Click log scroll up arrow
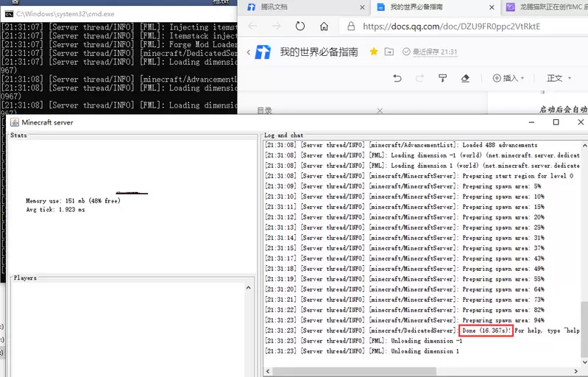This screenshot has width=588, height=377. tap(584, 145)
